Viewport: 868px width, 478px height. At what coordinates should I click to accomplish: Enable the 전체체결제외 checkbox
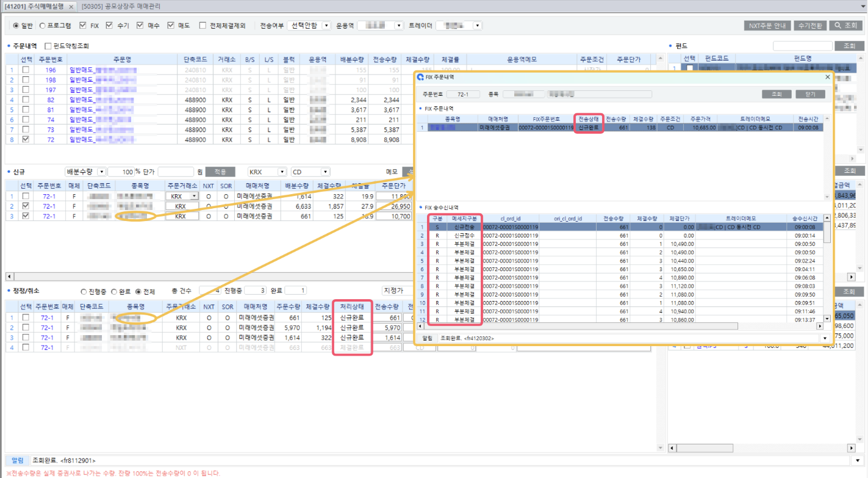click(x=201, y=26)
